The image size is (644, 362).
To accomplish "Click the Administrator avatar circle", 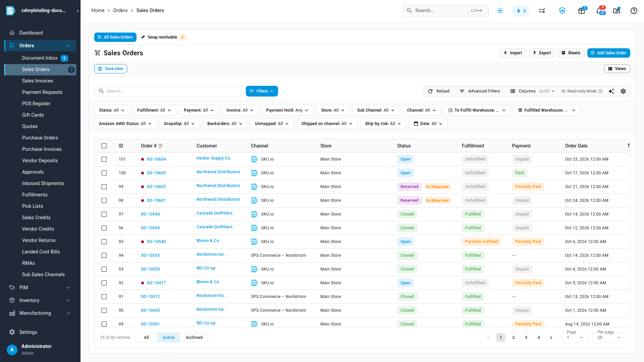I will pyautogui.click(x=12, y=350).
